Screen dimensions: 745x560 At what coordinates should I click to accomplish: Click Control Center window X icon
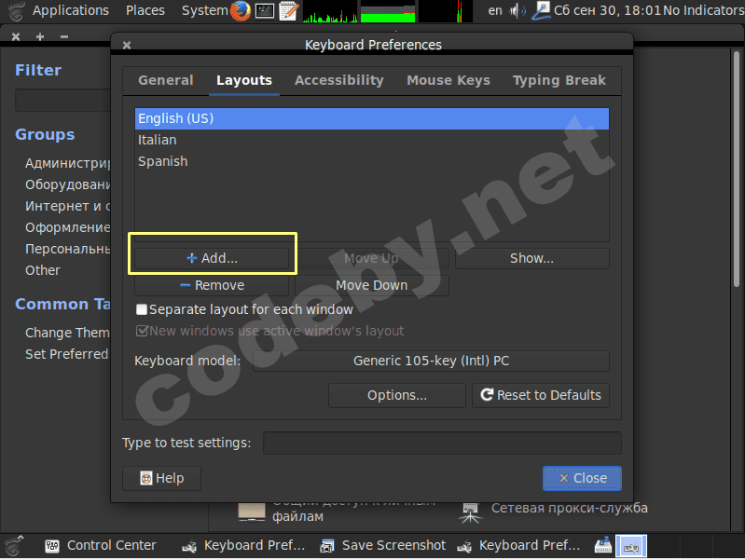[x=16, y=36]
